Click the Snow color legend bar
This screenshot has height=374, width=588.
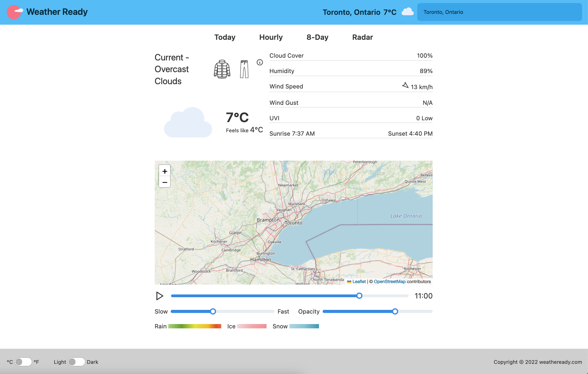(304, 326)
